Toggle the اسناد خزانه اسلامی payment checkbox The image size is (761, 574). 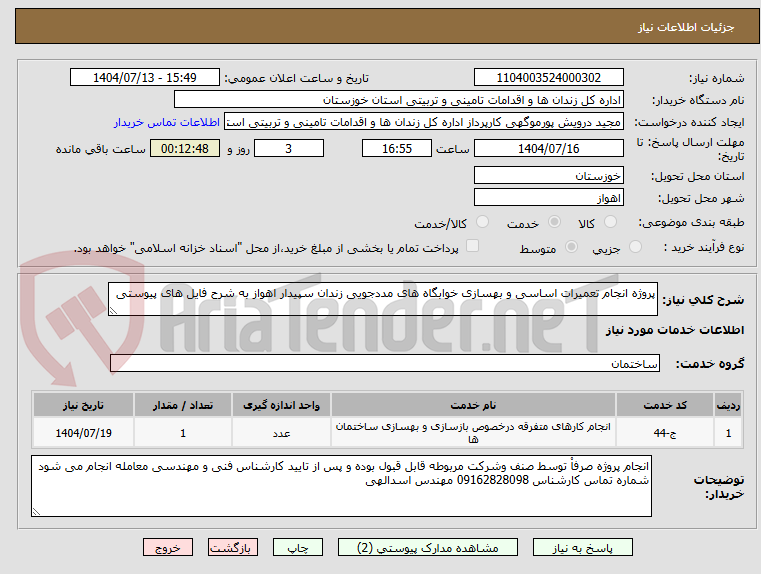click(472, 246)
